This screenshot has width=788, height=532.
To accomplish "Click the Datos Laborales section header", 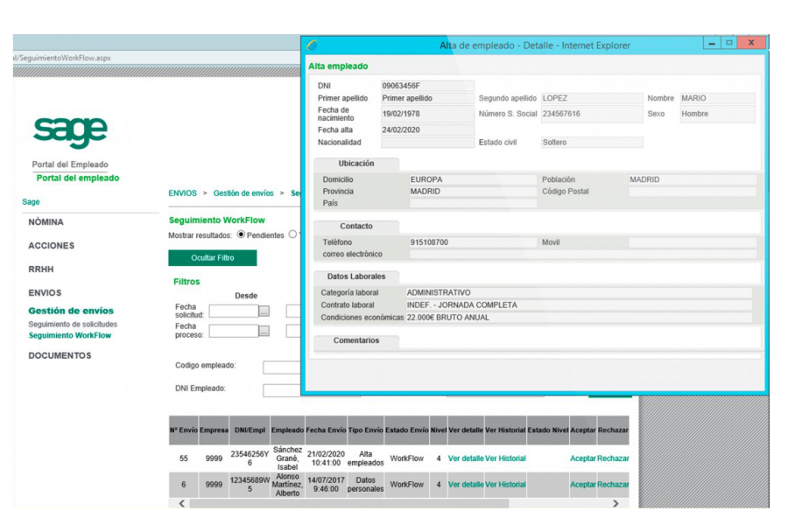I will tap(356, 276).
